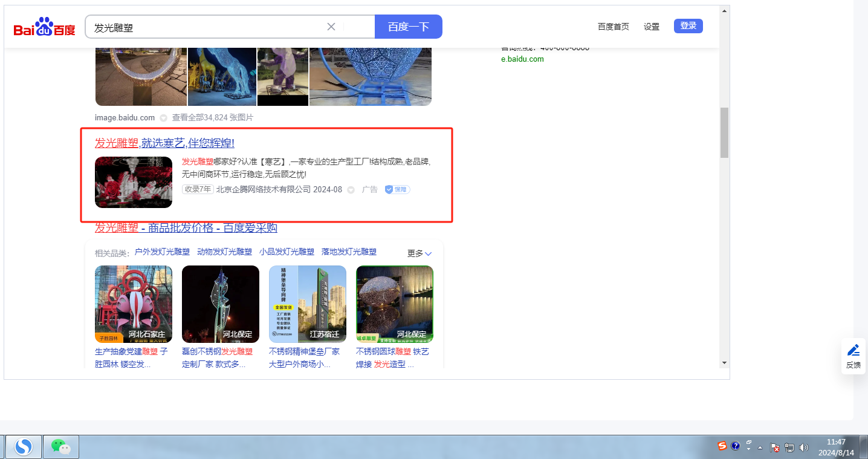Viewport: 868px width, 459px height.
Task: Open the e.baidu.com link
Action: coord(522,59)
